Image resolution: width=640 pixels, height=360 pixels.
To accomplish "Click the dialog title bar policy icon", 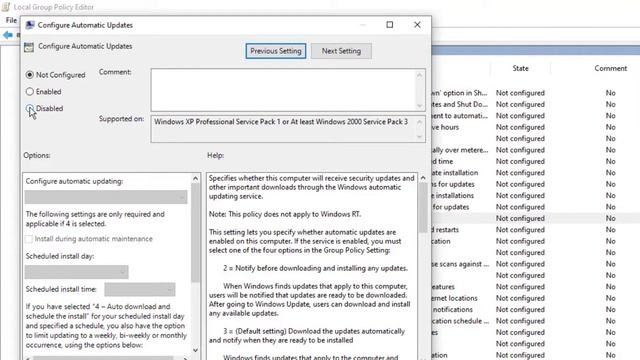I will pyautogui.click(x=29, y=25).
